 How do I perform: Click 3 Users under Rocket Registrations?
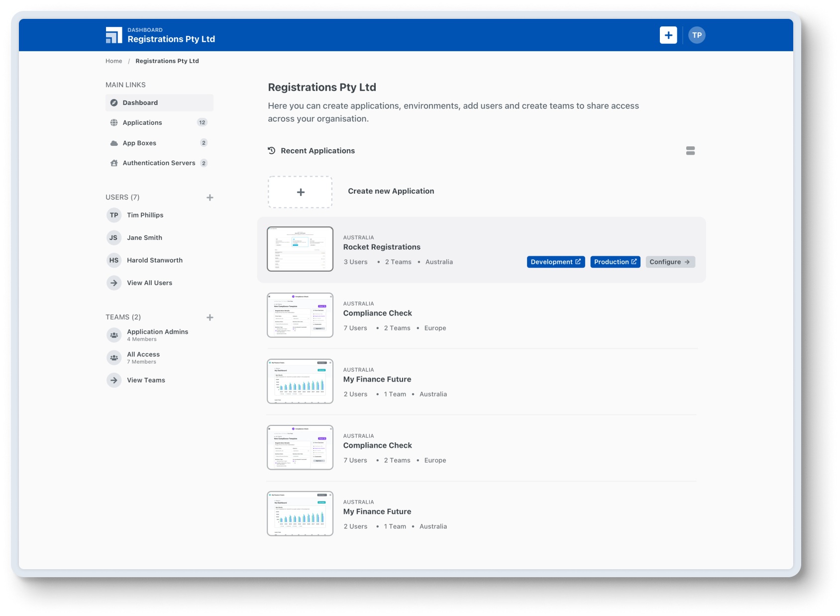(x=355, y=262)
